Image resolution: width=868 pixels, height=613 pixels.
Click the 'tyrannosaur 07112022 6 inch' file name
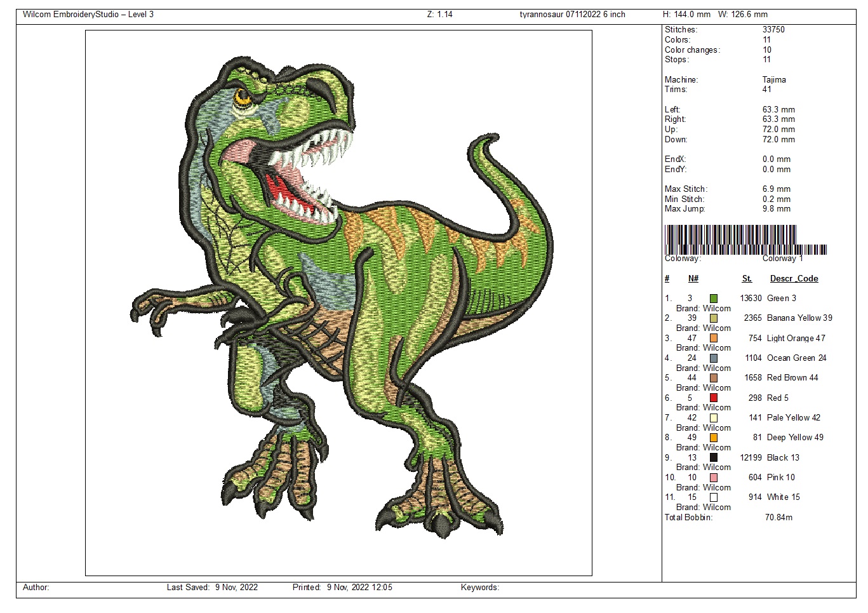pos(572,14)
